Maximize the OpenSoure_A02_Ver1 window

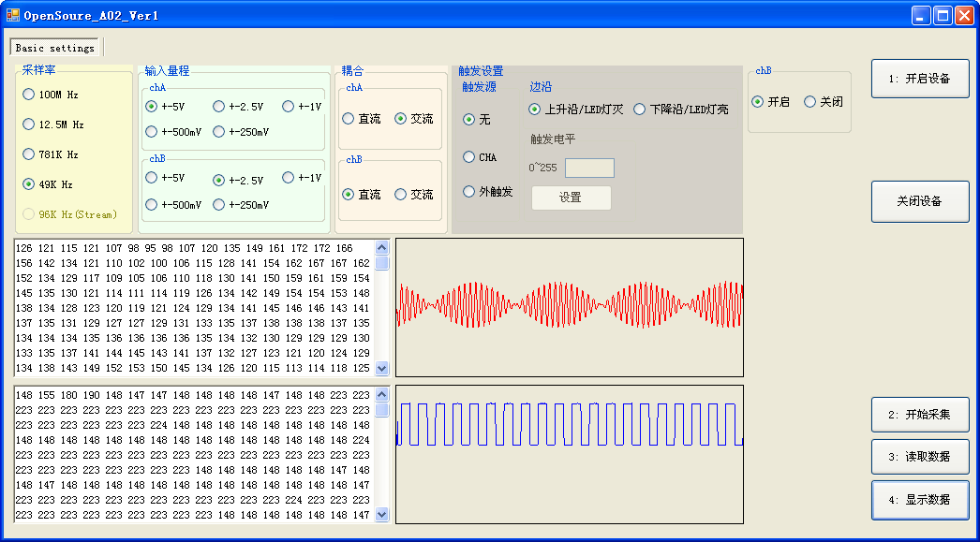click(x=943, y=15)
